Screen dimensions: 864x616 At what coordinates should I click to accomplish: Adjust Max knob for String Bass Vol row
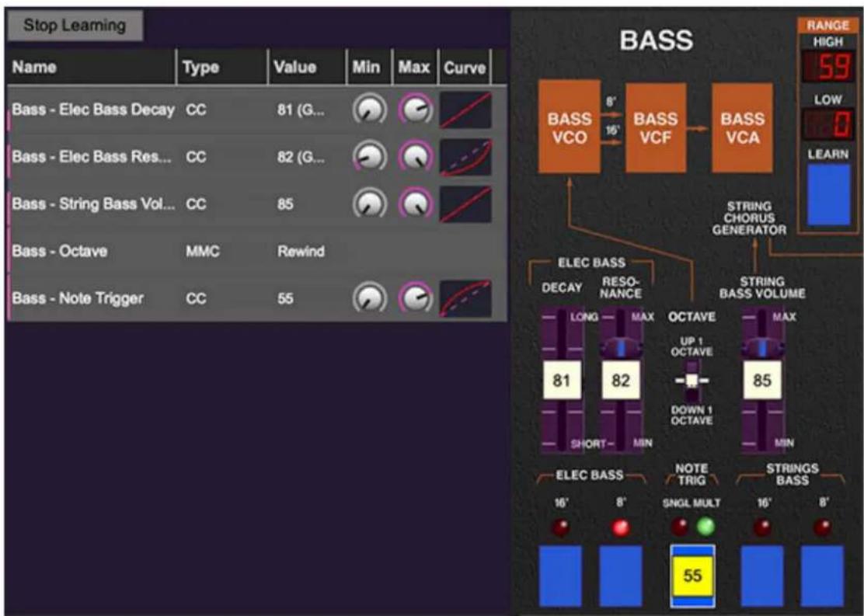(416, 204)
